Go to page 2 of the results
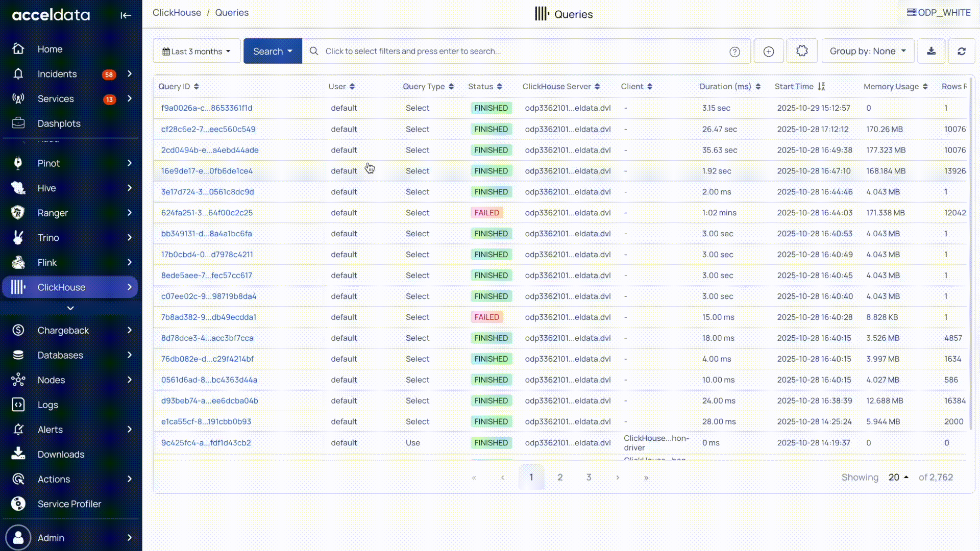The height and width of the screenshot is (551, 980). tap(560, 477)
